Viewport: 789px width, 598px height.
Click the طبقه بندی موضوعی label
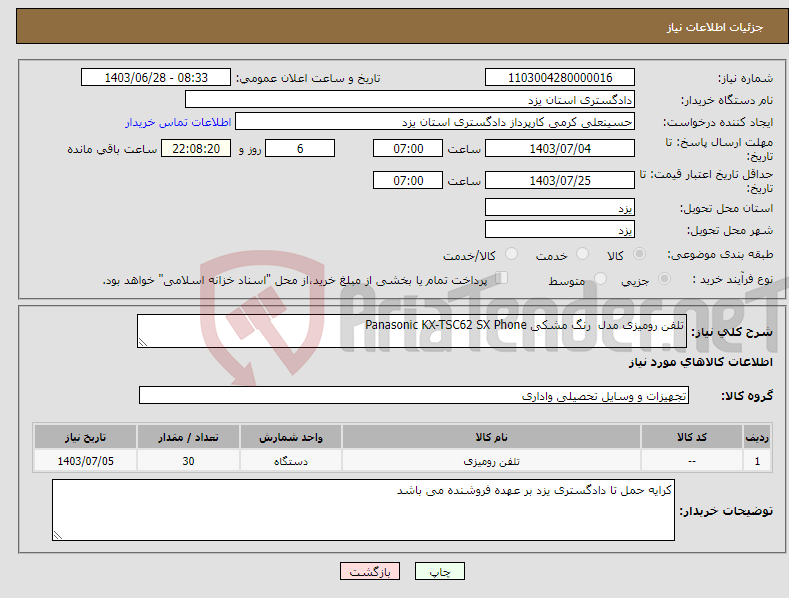click(720, 254)
